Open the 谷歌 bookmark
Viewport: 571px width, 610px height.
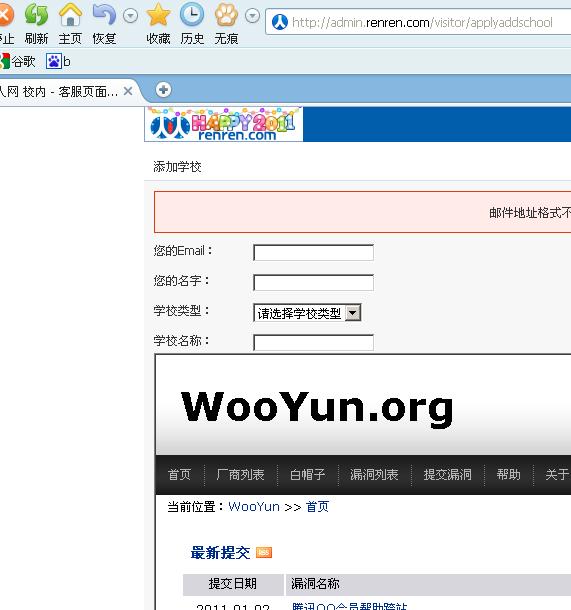[x=18, y=61]
